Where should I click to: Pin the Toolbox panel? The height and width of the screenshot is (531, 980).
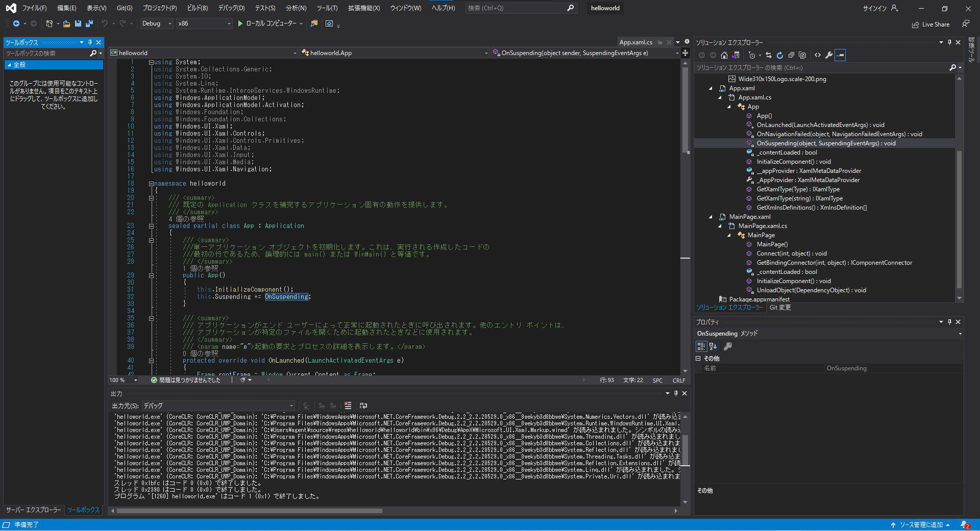pyautogui.click(x=90, y=42)
